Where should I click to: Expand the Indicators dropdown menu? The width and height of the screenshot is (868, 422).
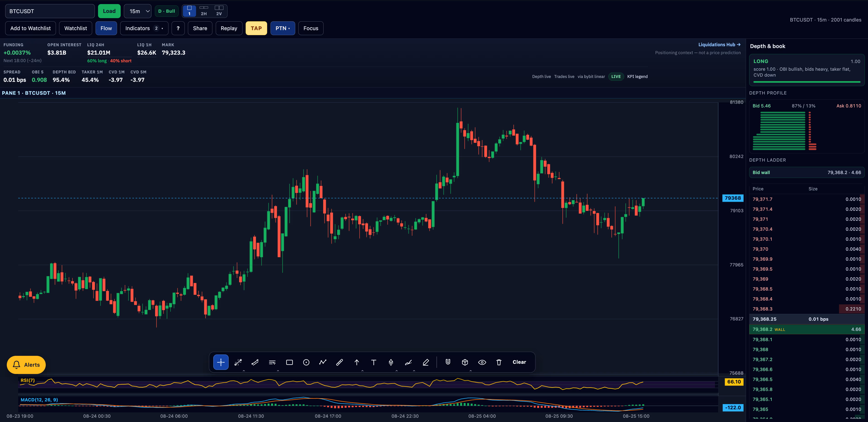[144, 28]
